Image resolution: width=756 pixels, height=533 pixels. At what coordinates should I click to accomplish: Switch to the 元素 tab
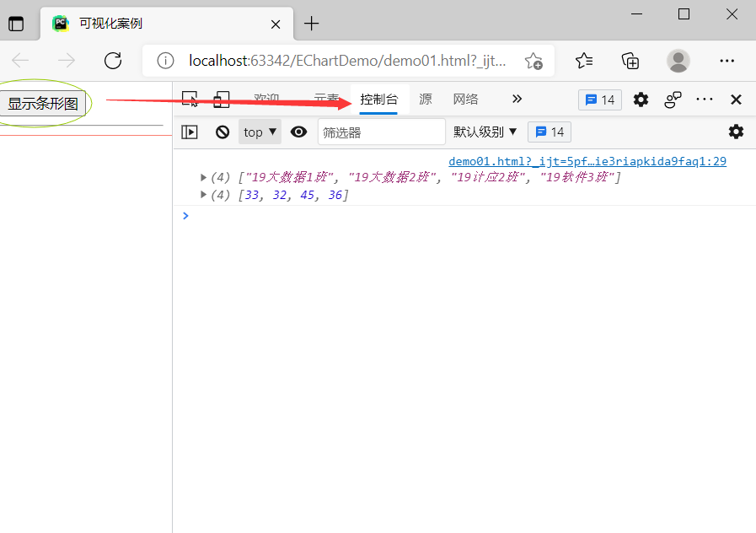click(x=326, y=100)
